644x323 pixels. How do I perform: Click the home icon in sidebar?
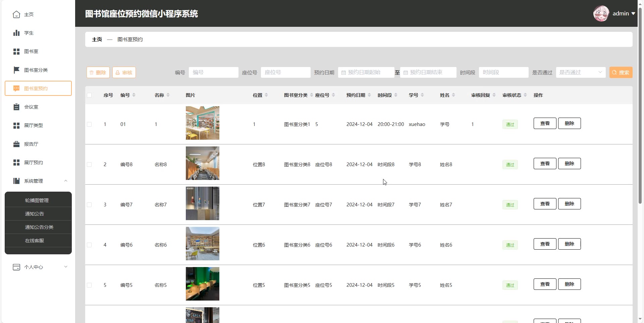16,14
